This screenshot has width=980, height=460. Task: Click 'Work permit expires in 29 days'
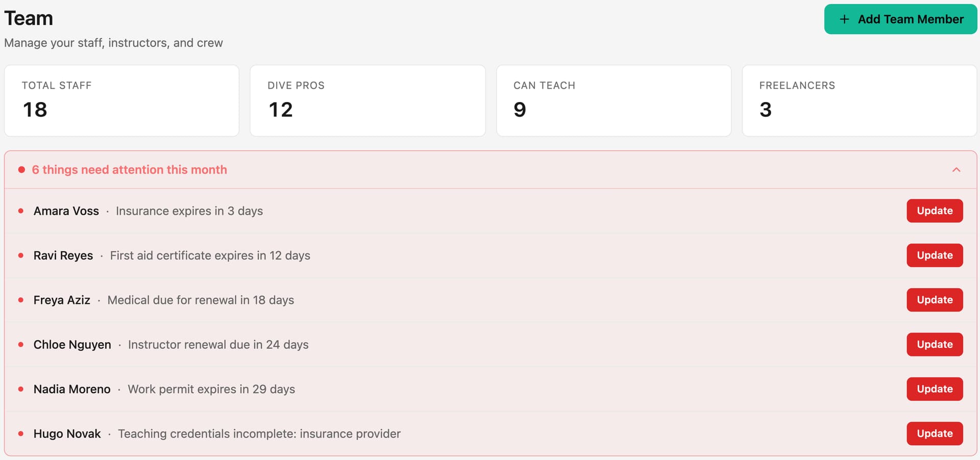(211, 389)
